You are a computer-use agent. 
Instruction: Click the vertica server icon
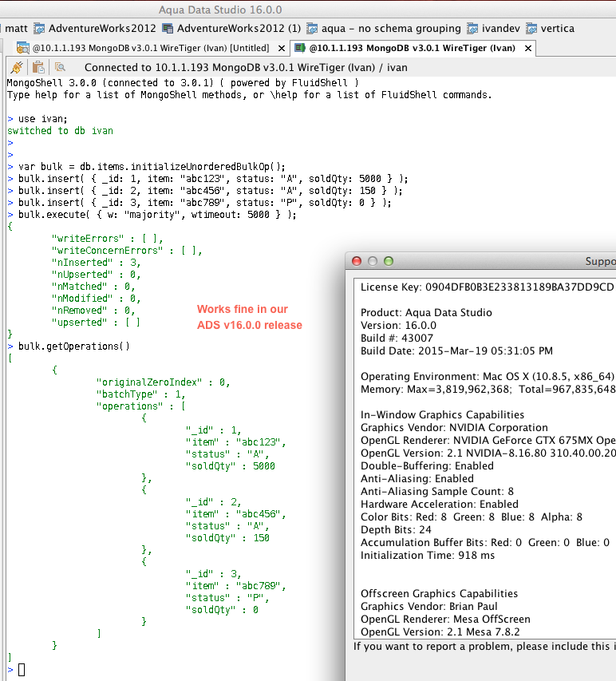531,29
